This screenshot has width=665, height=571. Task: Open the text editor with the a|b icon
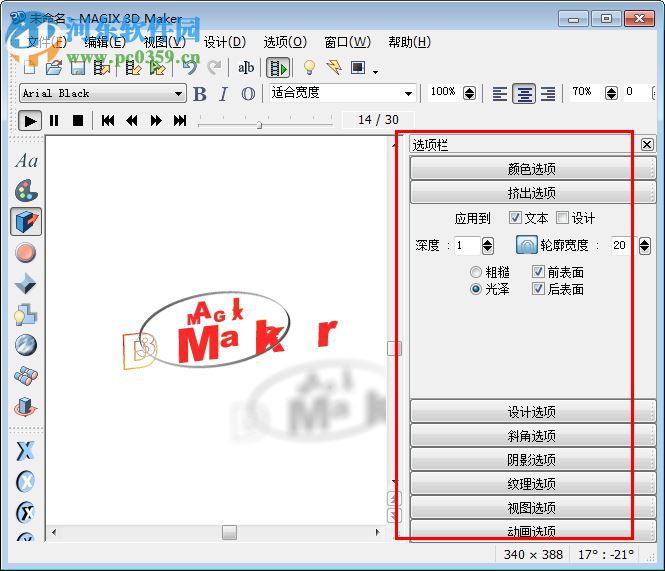246,67
